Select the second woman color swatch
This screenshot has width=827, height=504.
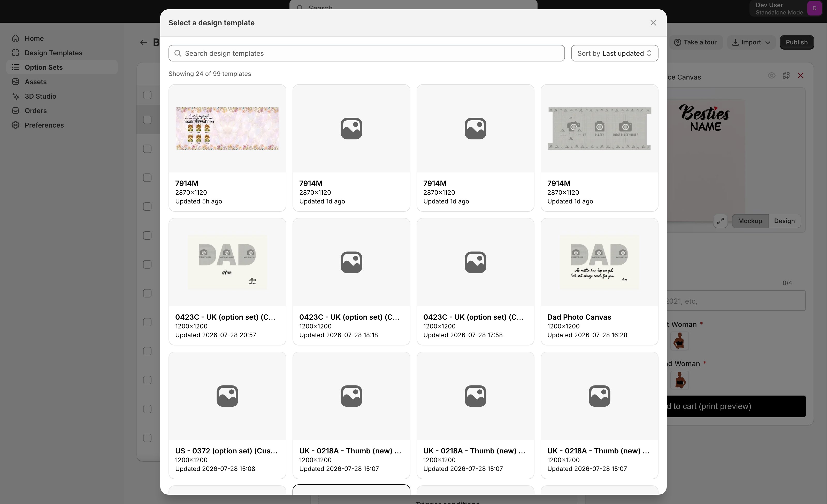coord(679,380)
